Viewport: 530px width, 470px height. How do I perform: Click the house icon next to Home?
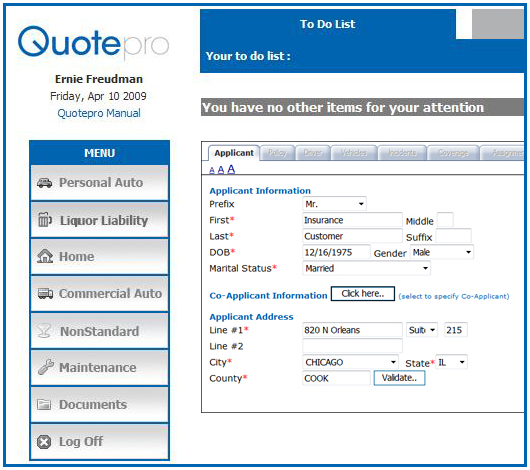[45, 256]
